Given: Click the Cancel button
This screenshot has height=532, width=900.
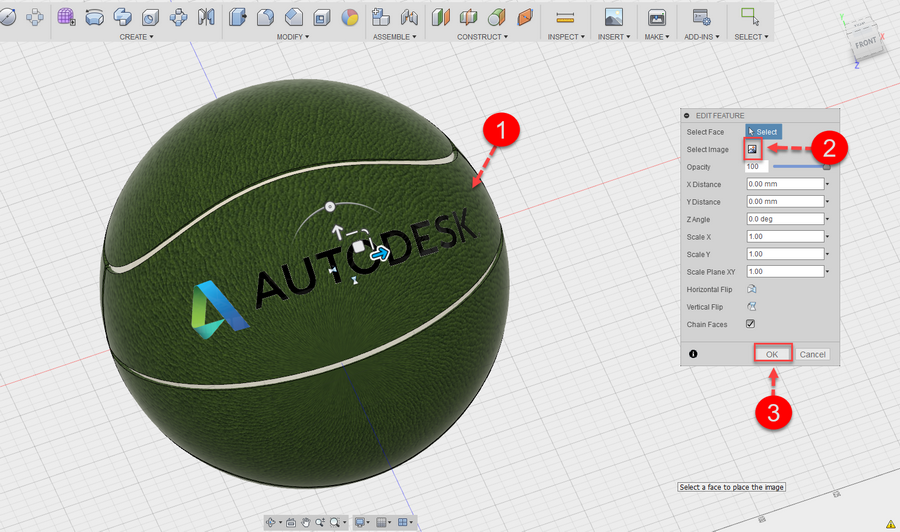Looking at the screenshot, I should pyautogui.click(x=812, y=354).
